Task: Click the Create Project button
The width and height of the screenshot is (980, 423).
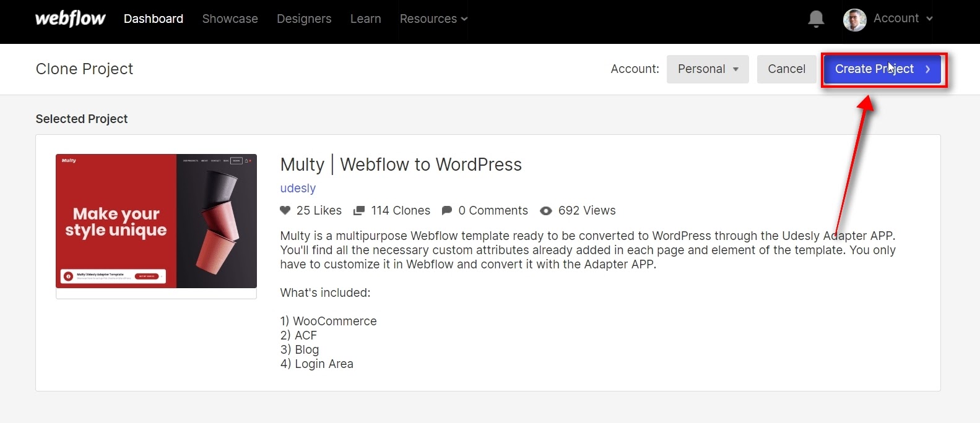Action: (x=882, y=69)
